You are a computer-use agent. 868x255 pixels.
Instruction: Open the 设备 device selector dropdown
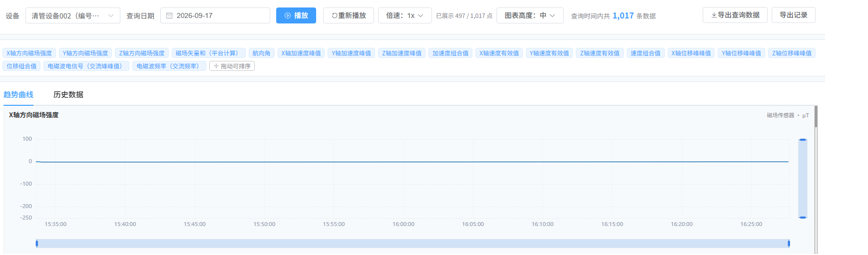[x=73, y=15]
